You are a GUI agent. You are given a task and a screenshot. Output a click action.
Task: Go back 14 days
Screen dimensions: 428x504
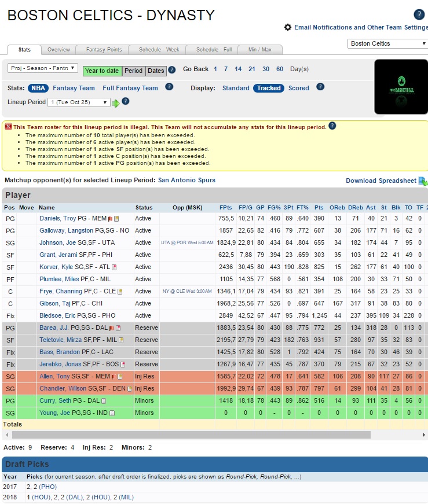click(x=238, y=69)
